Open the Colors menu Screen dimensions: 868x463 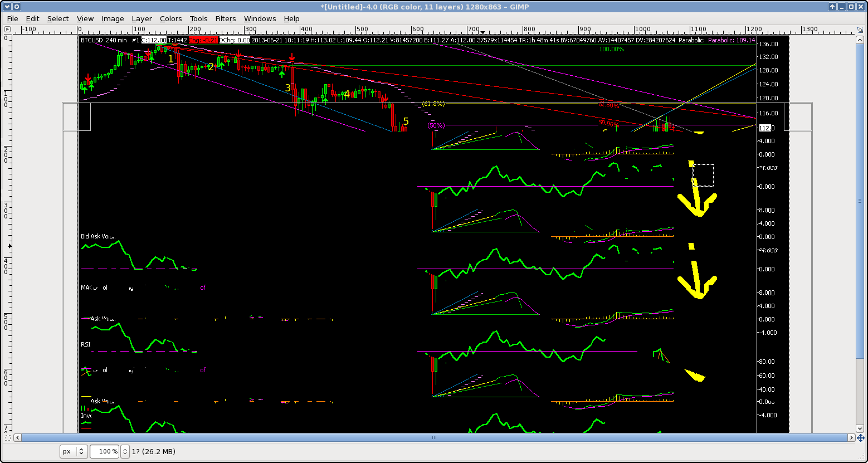pos(170,18)
